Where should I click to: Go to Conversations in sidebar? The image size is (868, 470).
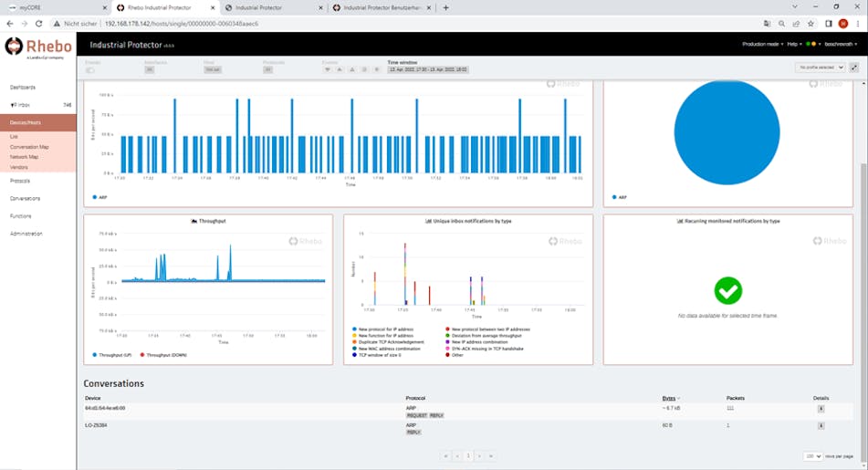tap(25, 198)
